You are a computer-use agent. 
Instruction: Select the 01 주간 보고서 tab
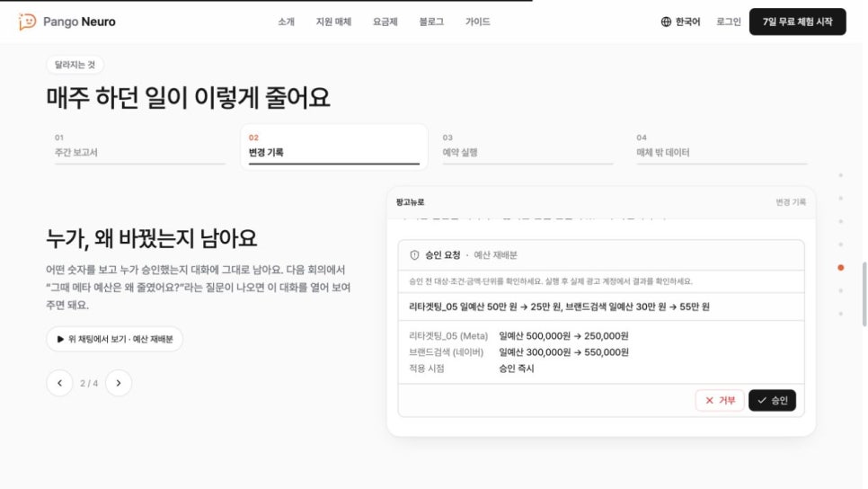coord(139,147)
